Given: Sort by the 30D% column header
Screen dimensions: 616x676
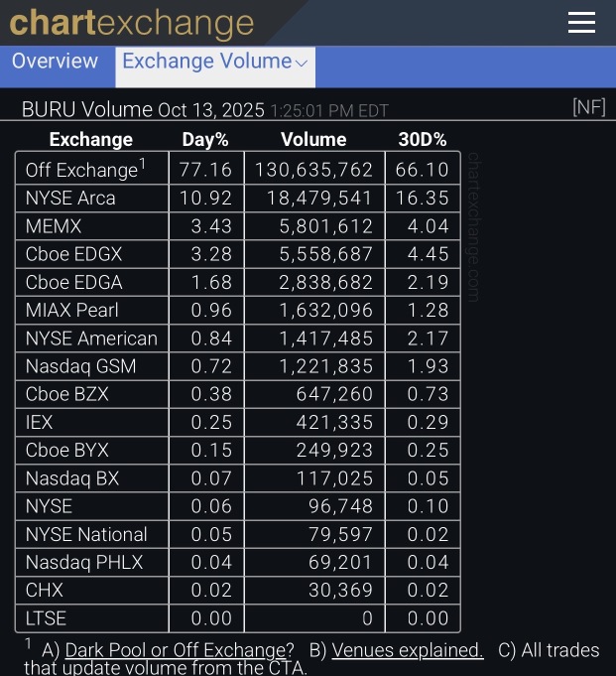Looking at the screenshot, I should [x=423, y=140].
